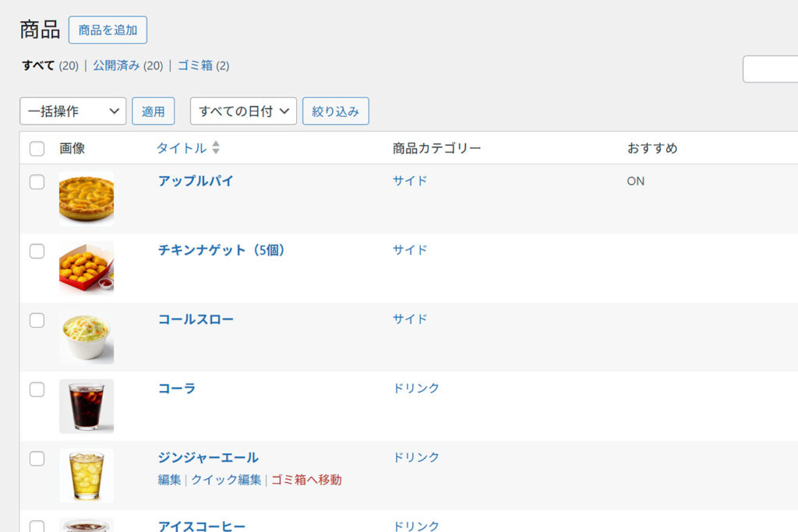The width and height of the screenshot is (798, 532).
Task: Check the box for アップルパイ row
Action: (37, 181)
